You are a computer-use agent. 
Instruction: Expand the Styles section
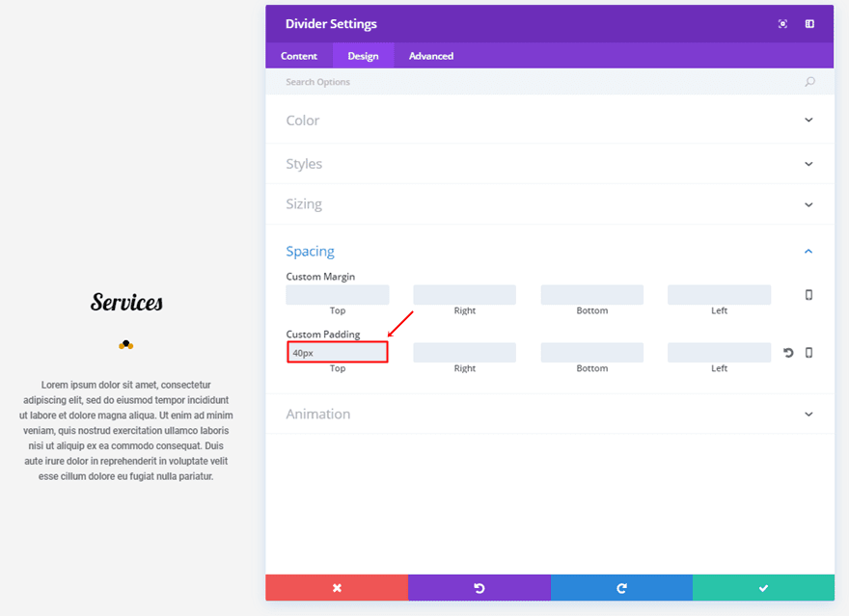[808, 164]
